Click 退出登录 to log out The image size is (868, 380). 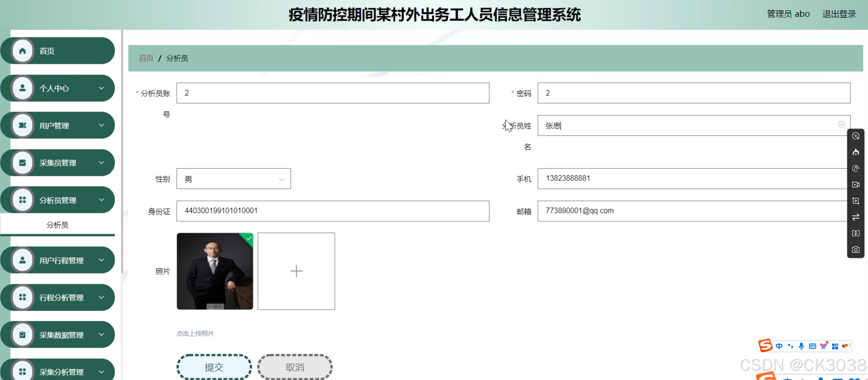[839, 14]
